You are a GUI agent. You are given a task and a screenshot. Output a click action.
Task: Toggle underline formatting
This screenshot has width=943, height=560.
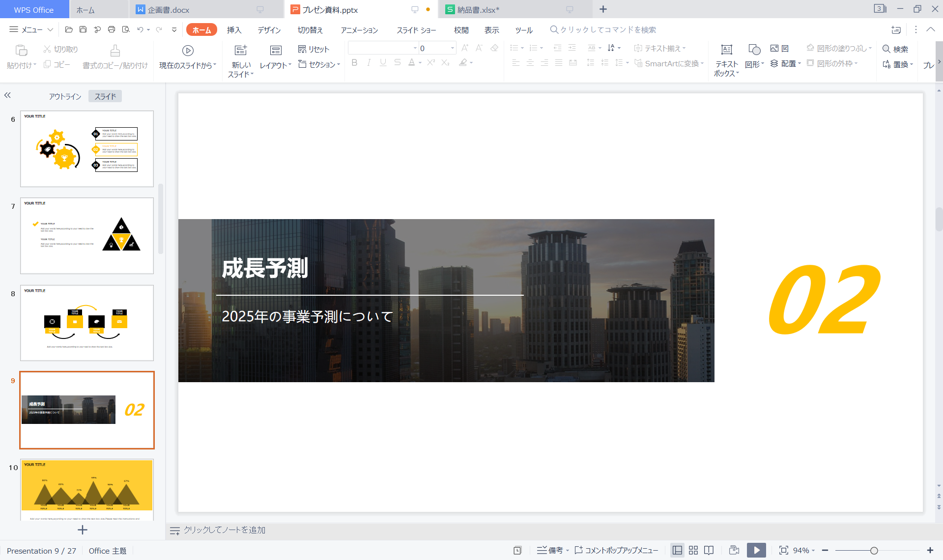(x=383, y=62)
